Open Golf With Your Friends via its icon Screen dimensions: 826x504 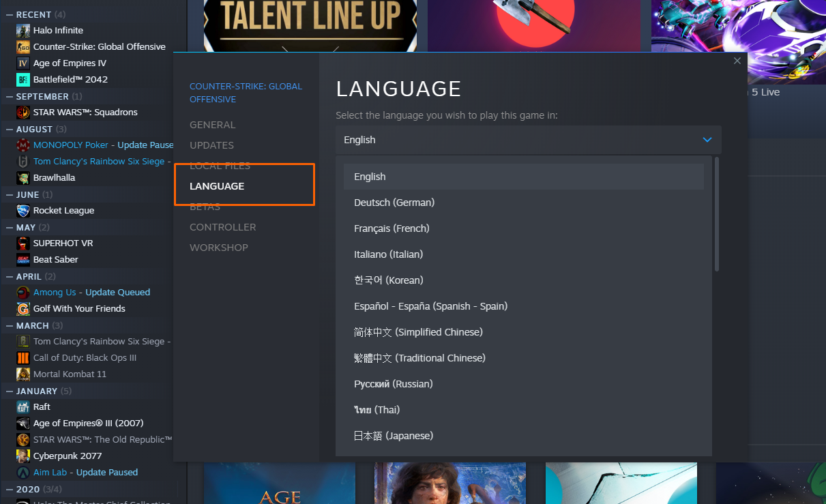coord(23,309)
